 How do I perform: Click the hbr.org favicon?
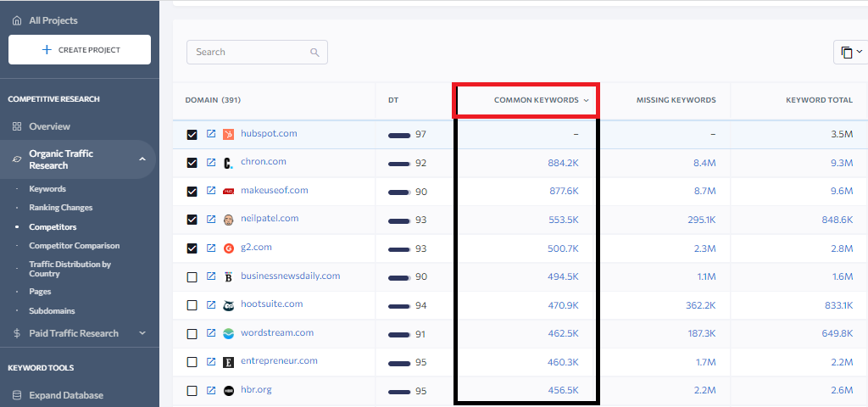pos(229,391)
